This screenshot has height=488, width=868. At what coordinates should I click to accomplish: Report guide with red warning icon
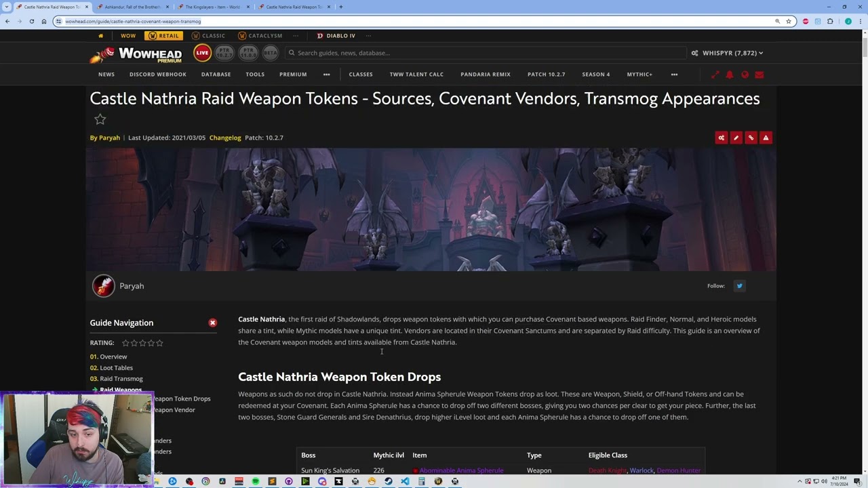[766, 138]
